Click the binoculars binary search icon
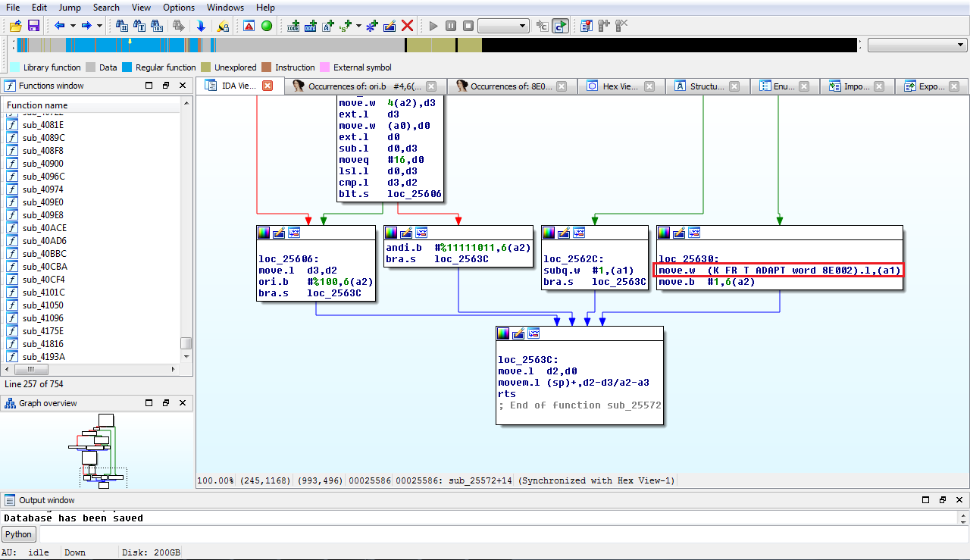Image resolution: width=970 pixels, height=560 pixels. (x=156, y=26)
